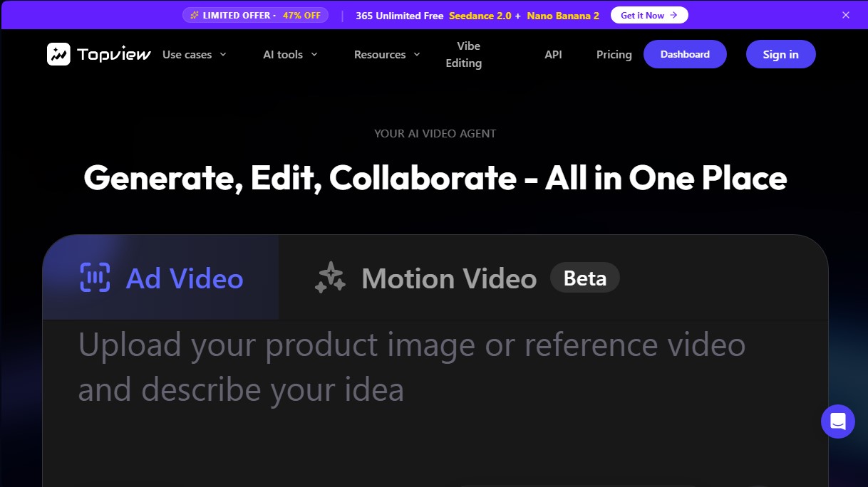Screen dimensions: 868x487
Task: Open the API link
Action: (553, 54)
